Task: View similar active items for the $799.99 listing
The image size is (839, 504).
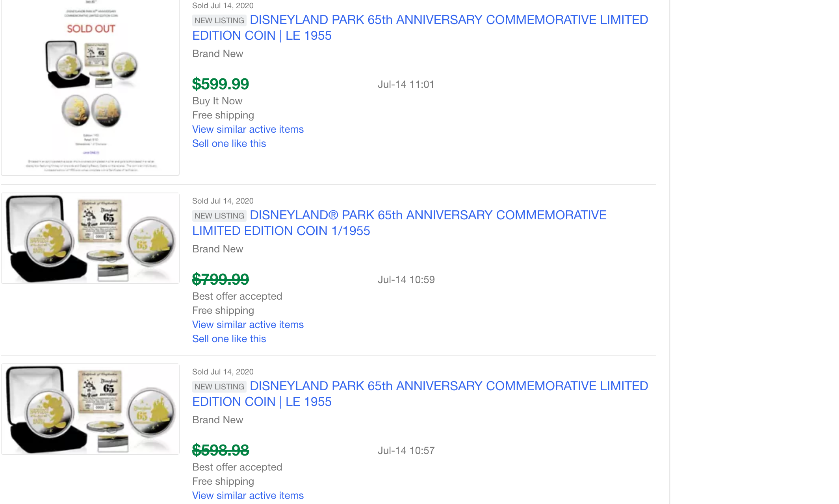Action: 248,324
